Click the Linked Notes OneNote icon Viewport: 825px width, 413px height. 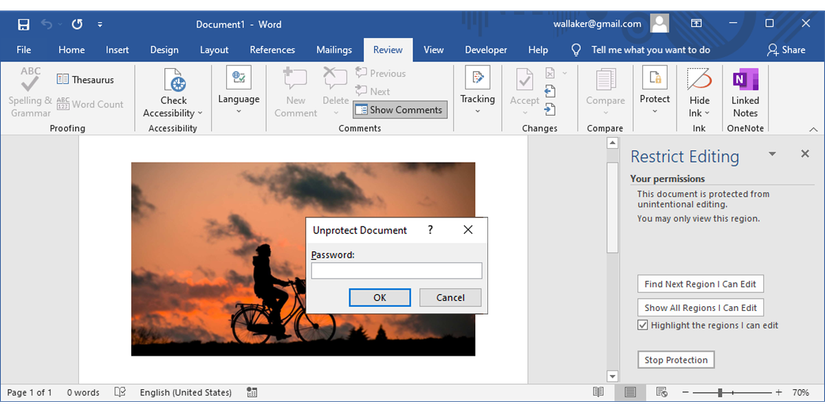(x=745, y=80)
